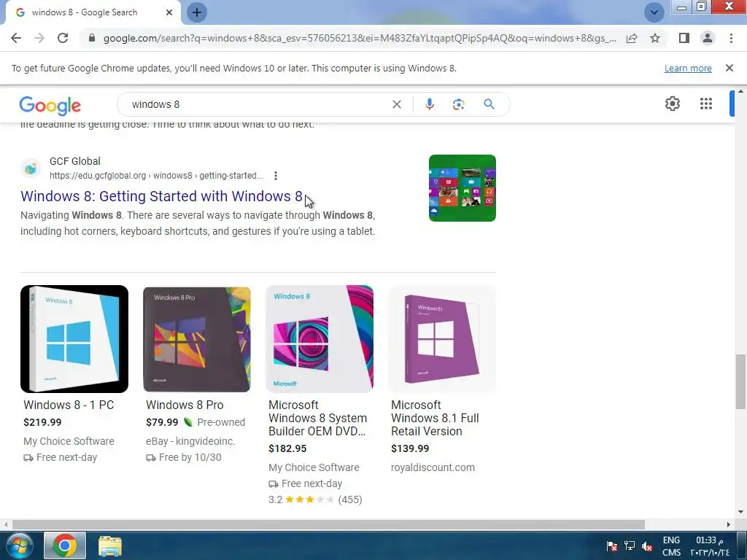Reload the current page
747x560 pixels.
point(63,38)
